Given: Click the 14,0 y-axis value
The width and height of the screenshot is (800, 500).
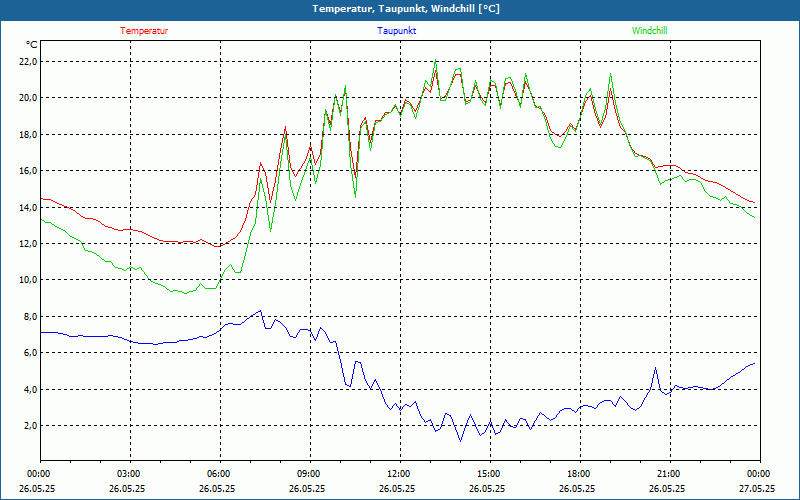Looking at the screenshot, I should tap(29, 208).
